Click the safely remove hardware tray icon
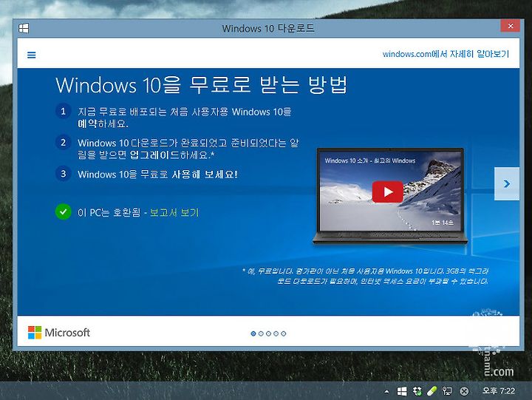 click(432, 391)
